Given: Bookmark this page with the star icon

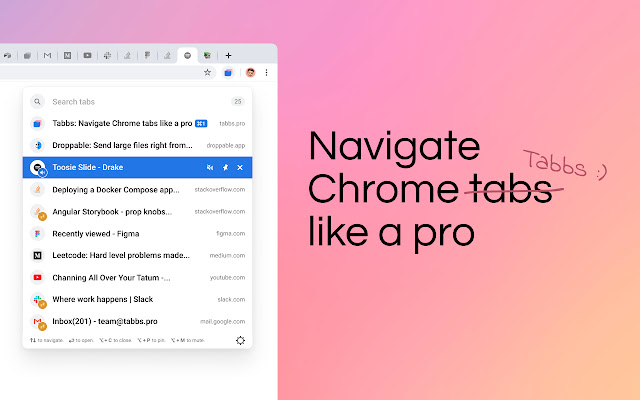Looking at the screenshot, I should [207, 73].
